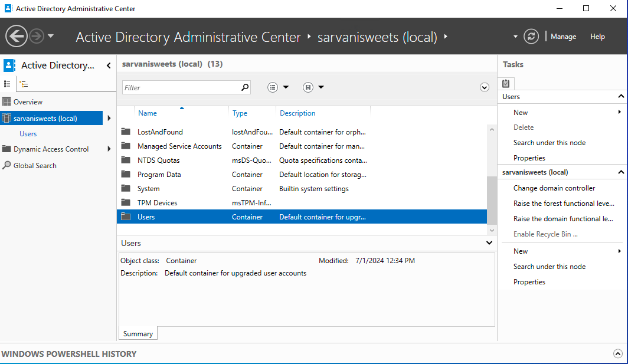Viewport: 628px width, 364px height.
Task: Click the Tasks clipboard icon
Action: point(506,83)
